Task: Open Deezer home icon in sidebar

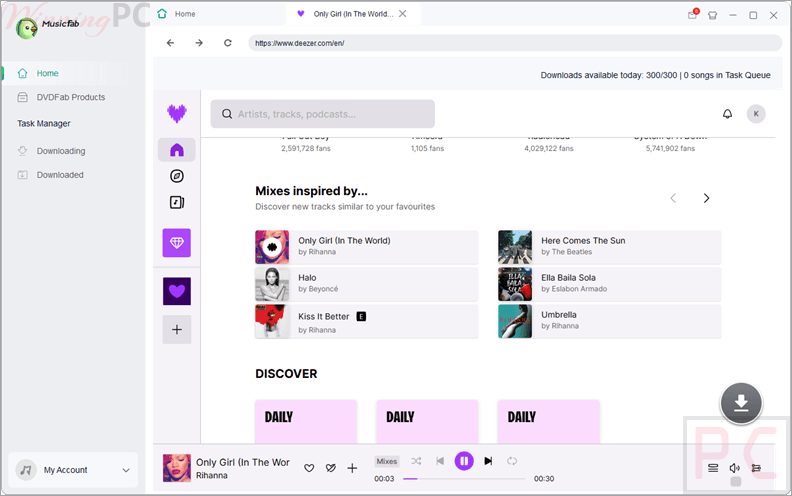Action: coord(177,150)
